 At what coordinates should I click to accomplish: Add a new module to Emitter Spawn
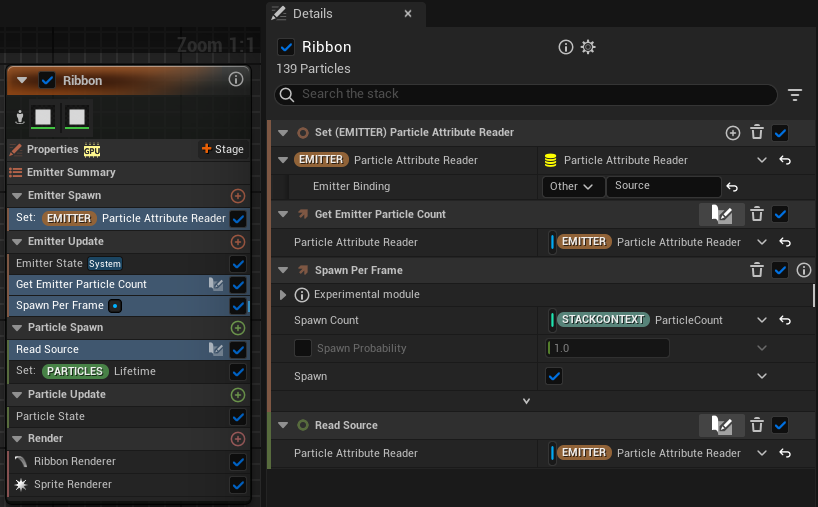pos(238,196)
